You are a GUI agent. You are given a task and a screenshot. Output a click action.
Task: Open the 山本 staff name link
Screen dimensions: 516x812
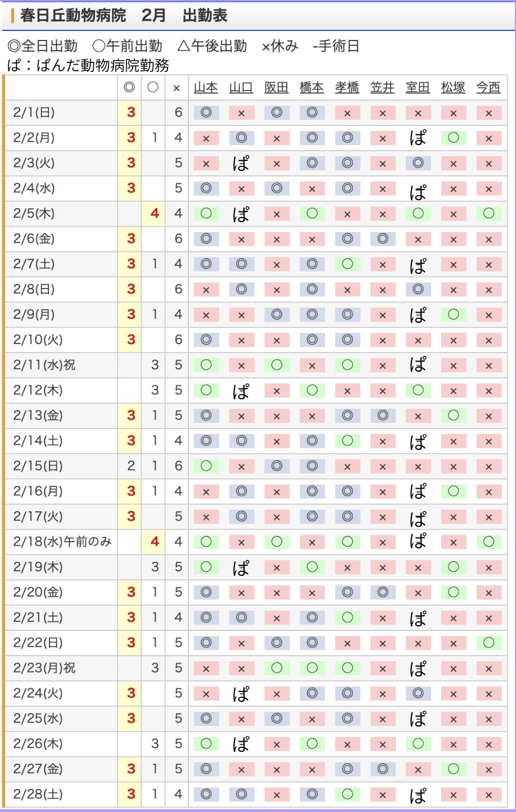coord(206,88)
